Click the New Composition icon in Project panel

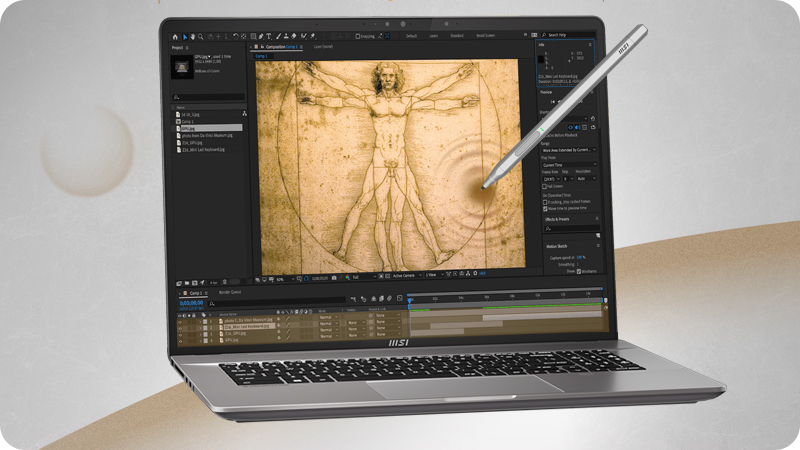[194, 283]
